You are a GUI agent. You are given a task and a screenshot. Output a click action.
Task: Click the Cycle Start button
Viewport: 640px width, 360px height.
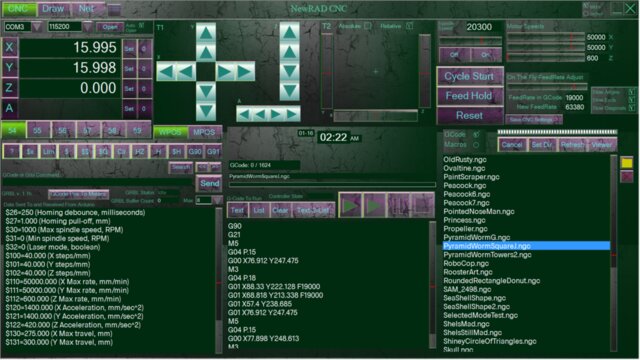469,76
